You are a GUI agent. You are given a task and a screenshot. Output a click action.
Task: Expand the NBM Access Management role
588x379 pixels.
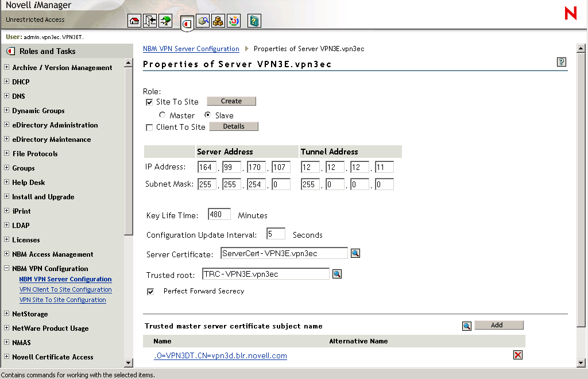[6, 254]
